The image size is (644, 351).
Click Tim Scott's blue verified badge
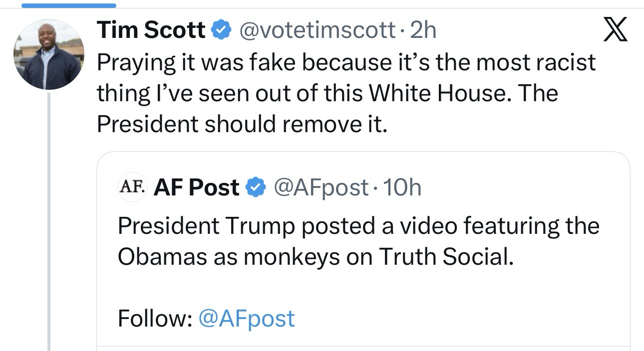[221, 31]
